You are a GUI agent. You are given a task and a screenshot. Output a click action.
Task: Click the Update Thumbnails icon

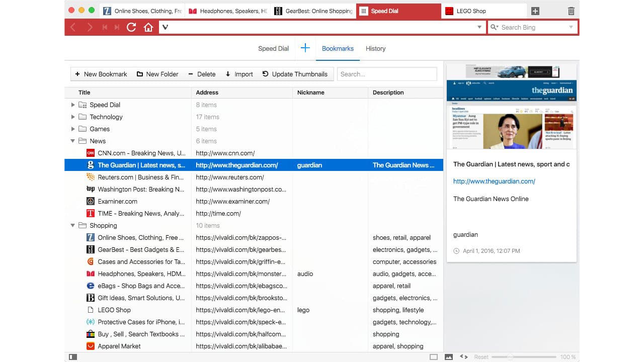[x=265, y=74]
